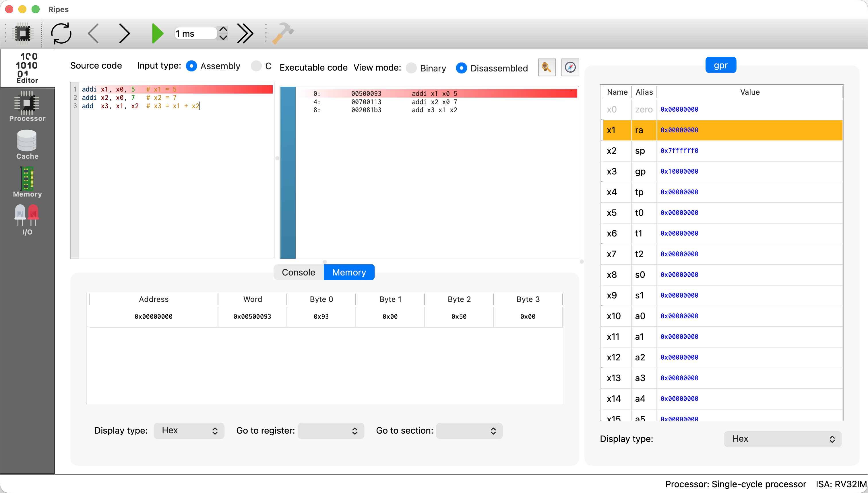Open the I/O sidebar tab

27,220
